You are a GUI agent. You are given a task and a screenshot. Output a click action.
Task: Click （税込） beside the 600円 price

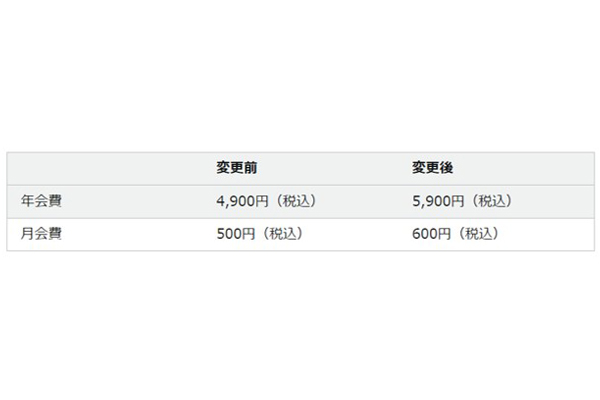(476, 234)
